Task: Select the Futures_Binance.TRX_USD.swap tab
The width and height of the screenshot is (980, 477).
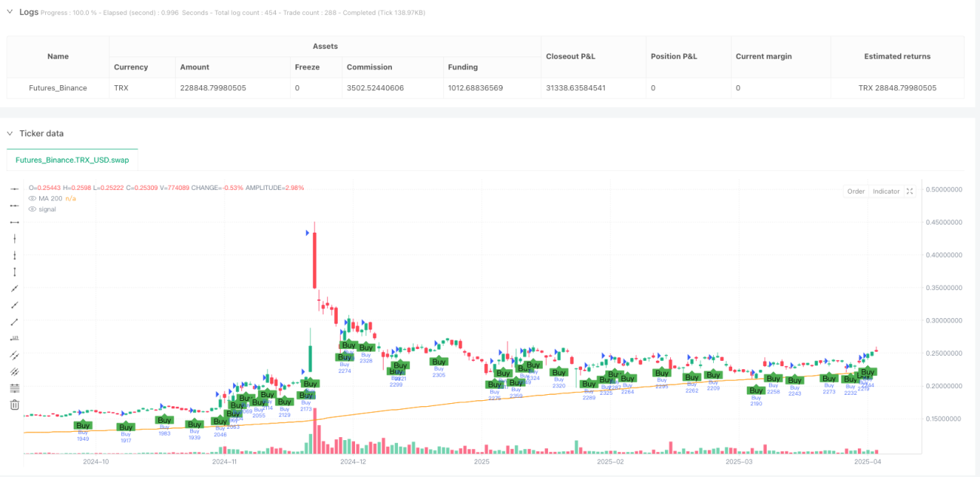Action: [72, 160]
